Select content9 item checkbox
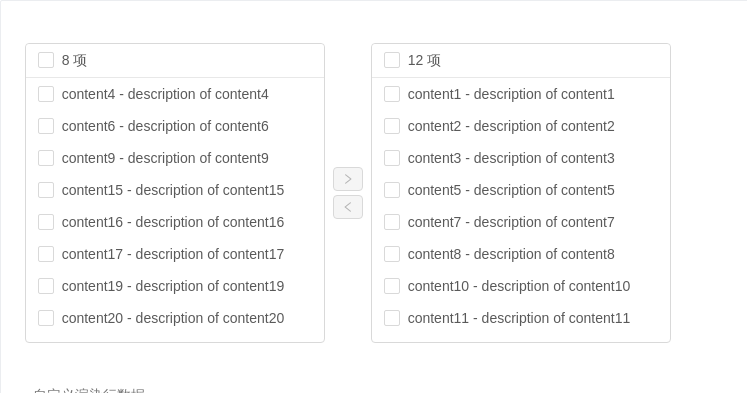Image resolution: width=747 pixels, height=393 pixels. coord(46,158)
